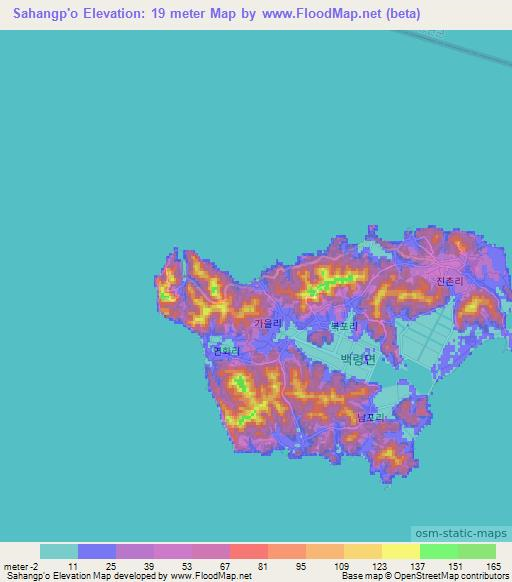Click the 'Sahangp'o Elevation Map developed by www.FloodMap.net' footer
The width and height of the screenshot is (512, 582).
(130, 576)
